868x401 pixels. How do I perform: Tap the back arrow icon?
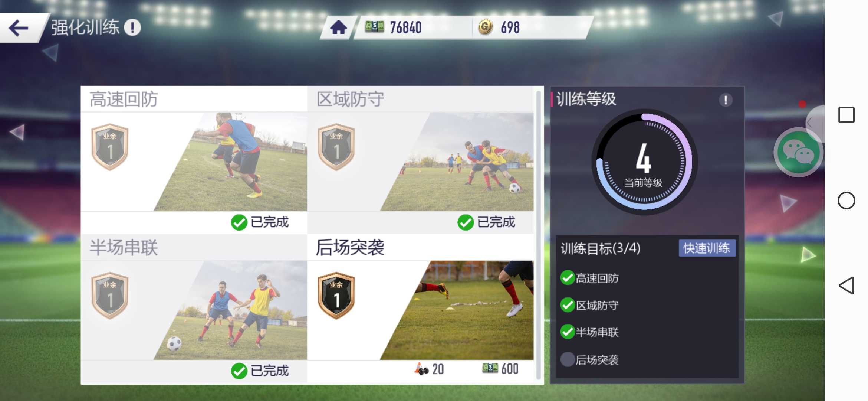[x=19, y=28]
